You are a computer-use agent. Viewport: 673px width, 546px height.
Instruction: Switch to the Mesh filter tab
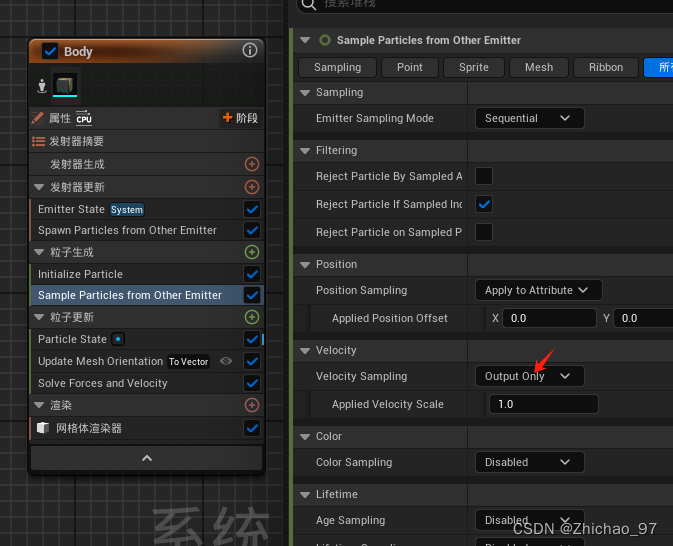tap(539, 67)
